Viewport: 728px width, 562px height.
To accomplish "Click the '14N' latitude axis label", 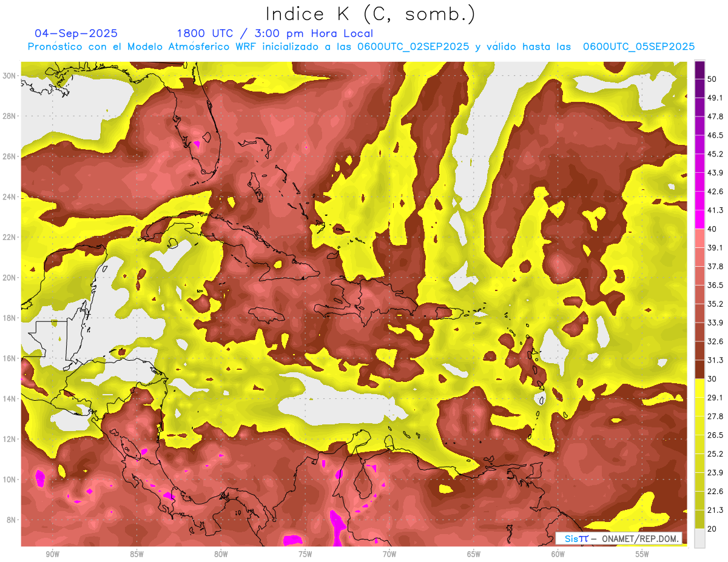I will 9,399.
